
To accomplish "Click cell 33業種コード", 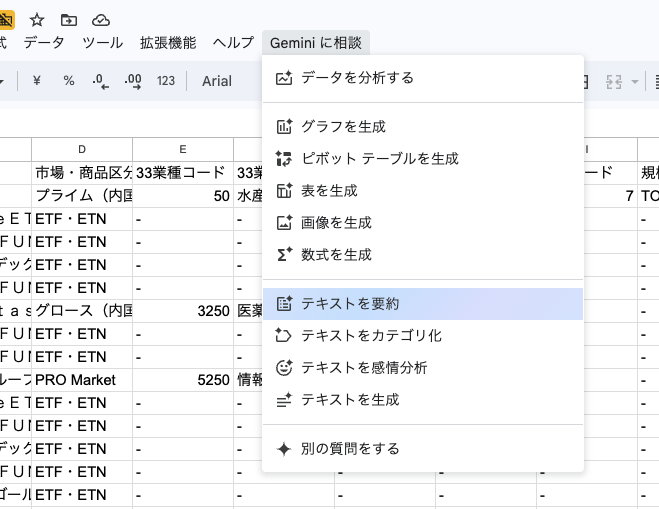I will (x=183, y=172).
